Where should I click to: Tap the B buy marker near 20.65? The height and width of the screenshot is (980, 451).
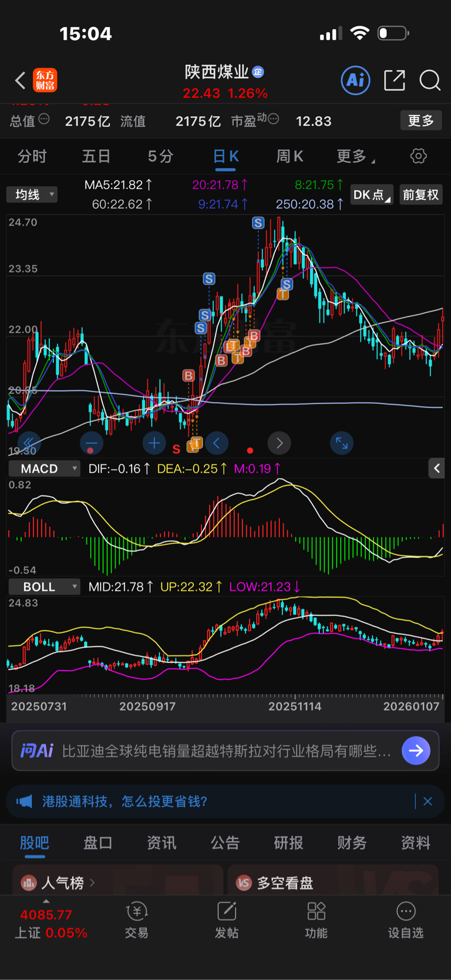[189, 375]
